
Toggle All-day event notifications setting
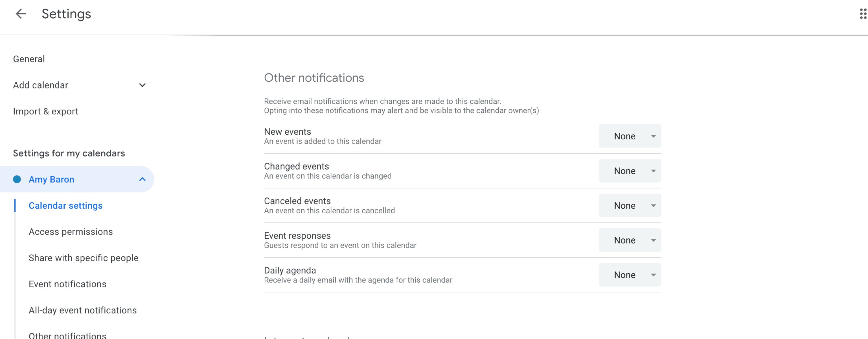[x=82, y=310]
